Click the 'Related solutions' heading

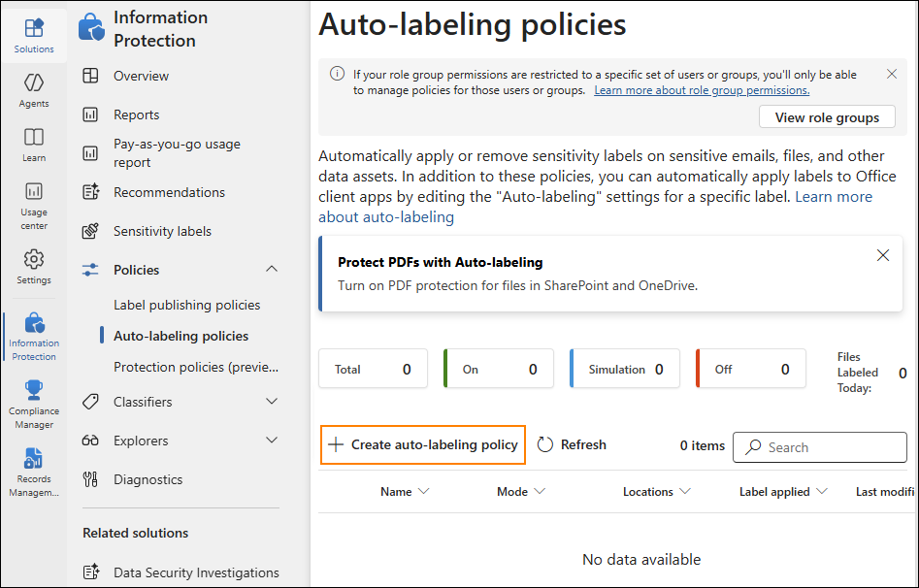pyautogui.click(x=136, y=533)
